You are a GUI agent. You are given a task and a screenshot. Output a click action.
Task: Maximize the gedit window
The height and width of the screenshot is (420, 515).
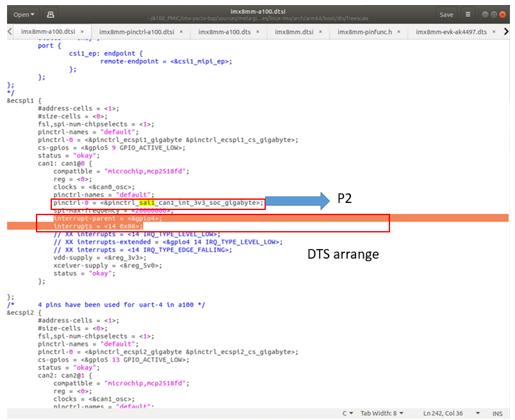point(494,15)
